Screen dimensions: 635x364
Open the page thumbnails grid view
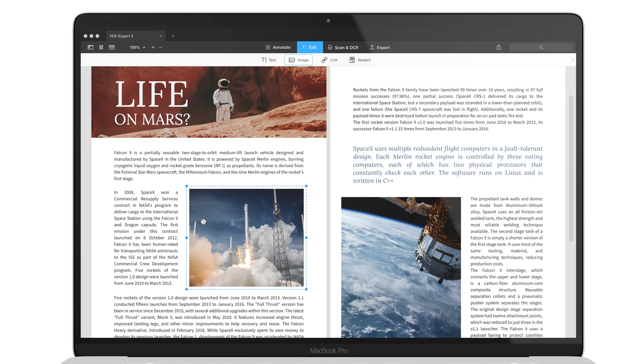(x=101, y=47)
